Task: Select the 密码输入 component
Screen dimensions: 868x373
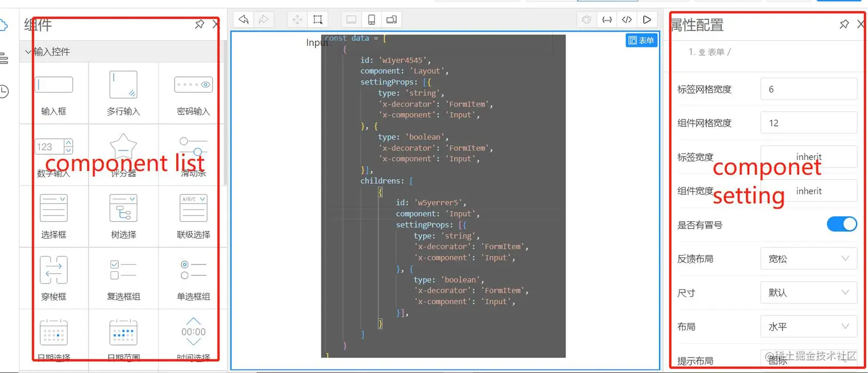Action: pos(193,93)
